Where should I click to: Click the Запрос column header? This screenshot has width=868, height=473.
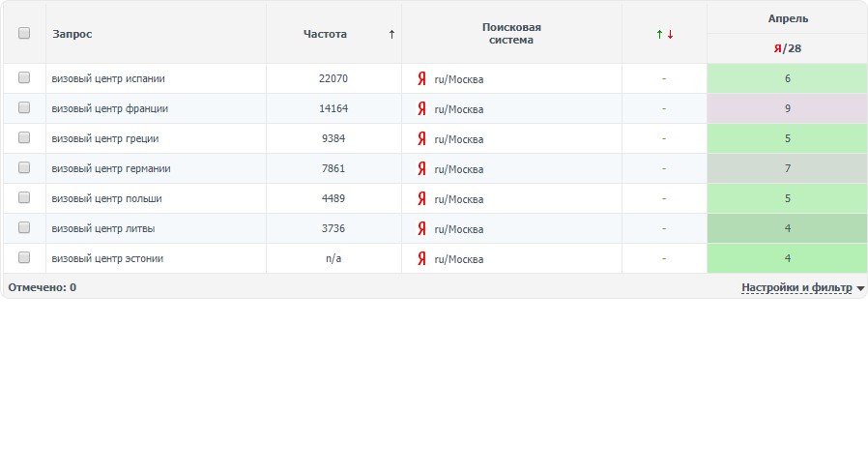click(72, 34)
